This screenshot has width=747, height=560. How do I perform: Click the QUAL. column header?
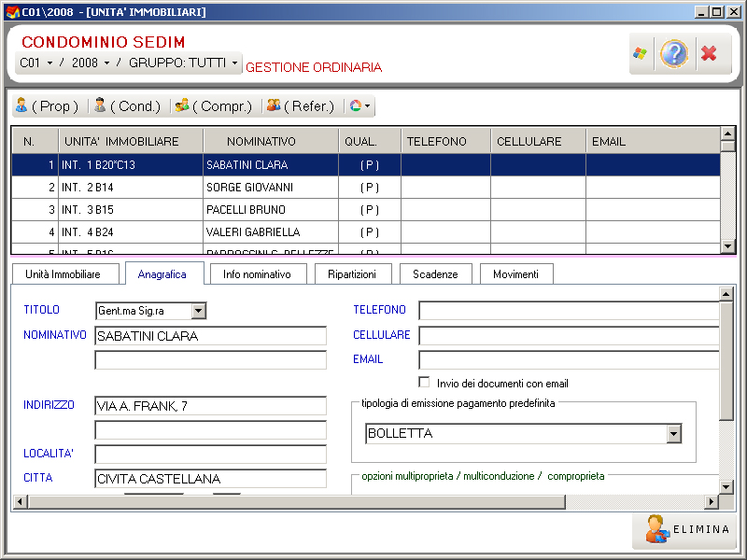coord(370,141)
